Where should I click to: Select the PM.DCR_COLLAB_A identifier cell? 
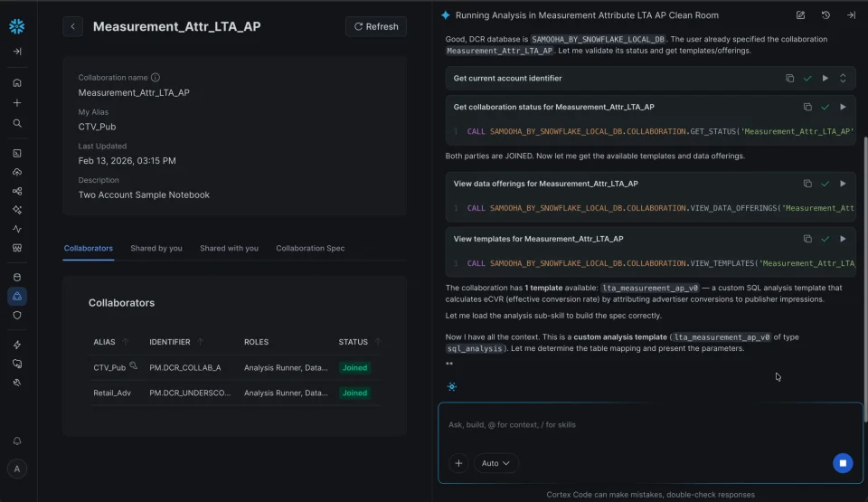(x=184, y=368)
